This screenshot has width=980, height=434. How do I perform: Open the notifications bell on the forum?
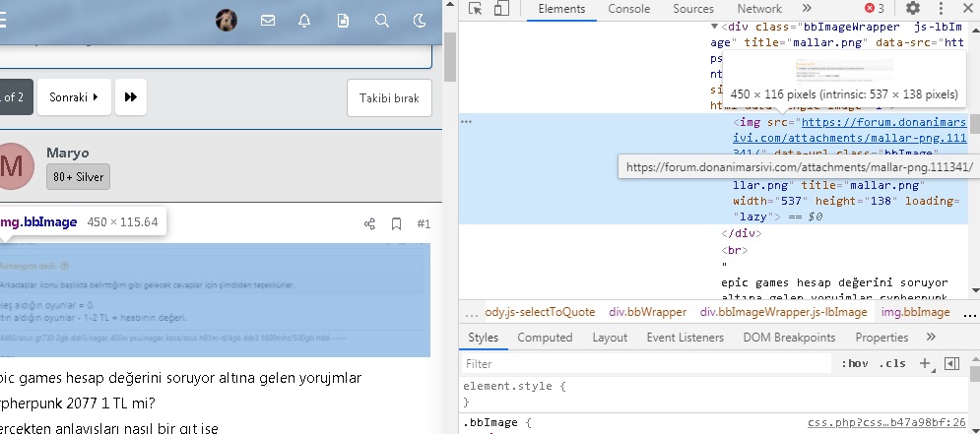click(x=304, y=20)
